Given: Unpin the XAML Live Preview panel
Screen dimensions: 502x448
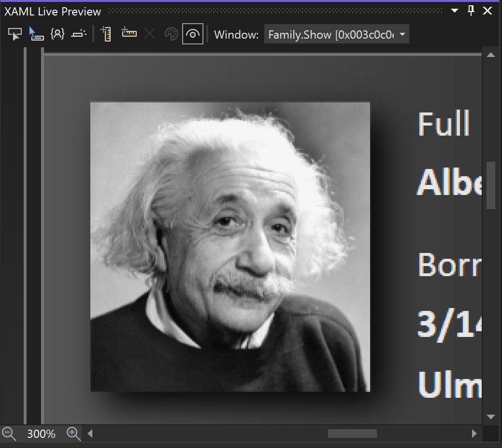Looking at the screenshot, I should tap(471, 10).
